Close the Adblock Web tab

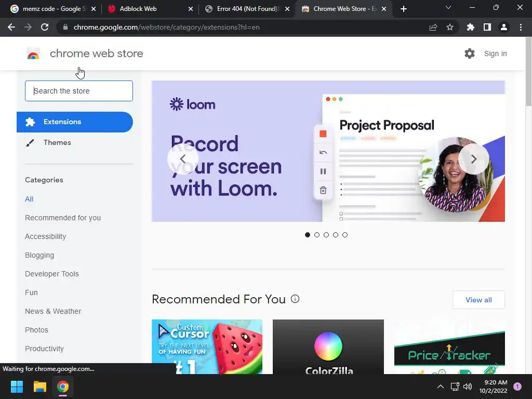pos(191,9)
